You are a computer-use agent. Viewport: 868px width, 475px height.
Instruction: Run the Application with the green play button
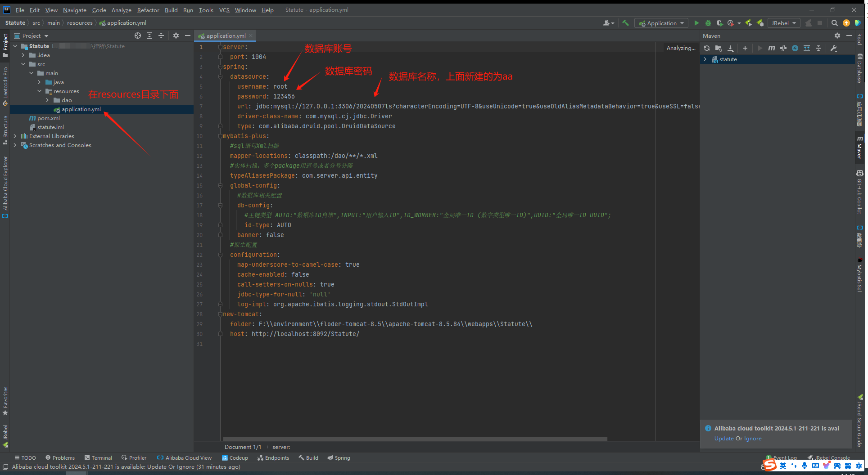click(x=696, y=23)
